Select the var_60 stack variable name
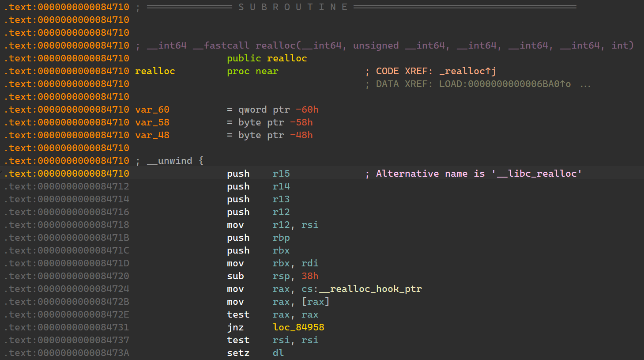Viewport: 644px width, 360px height. coord(152,110)
